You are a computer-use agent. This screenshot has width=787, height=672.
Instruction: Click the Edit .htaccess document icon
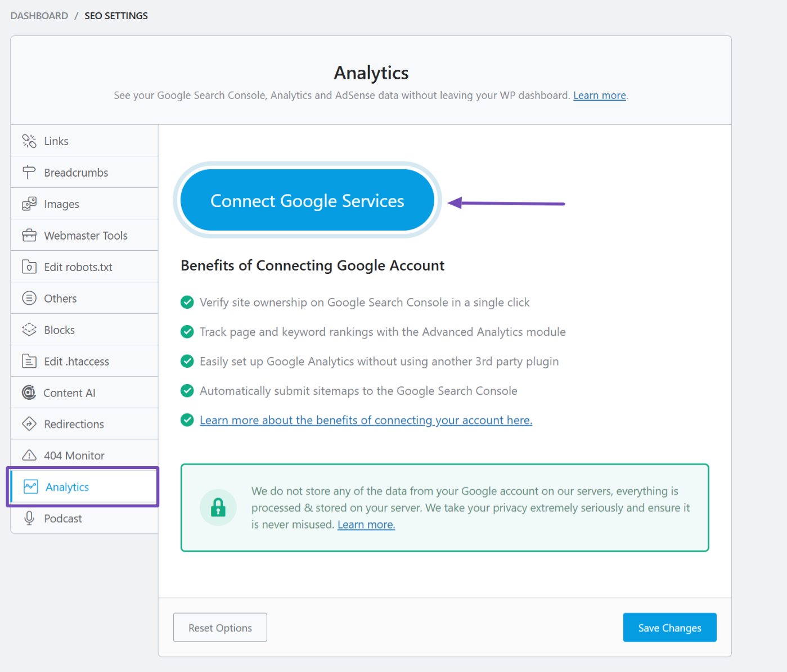(x=29, y=361)
